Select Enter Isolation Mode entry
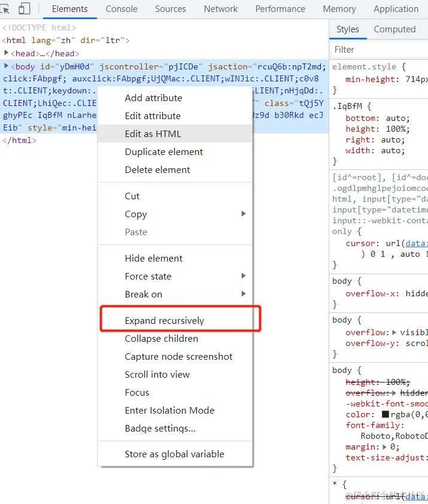Viewport: 428px width, 504px height. click(175, 411)
